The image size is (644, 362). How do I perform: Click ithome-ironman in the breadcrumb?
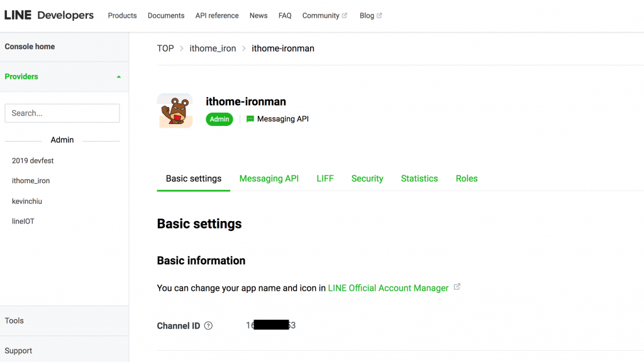283,48
